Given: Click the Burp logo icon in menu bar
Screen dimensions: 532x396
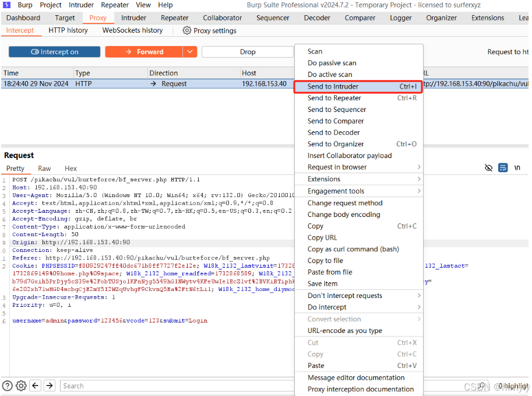Looking at the screenshot, I should (x=6, y=5).
